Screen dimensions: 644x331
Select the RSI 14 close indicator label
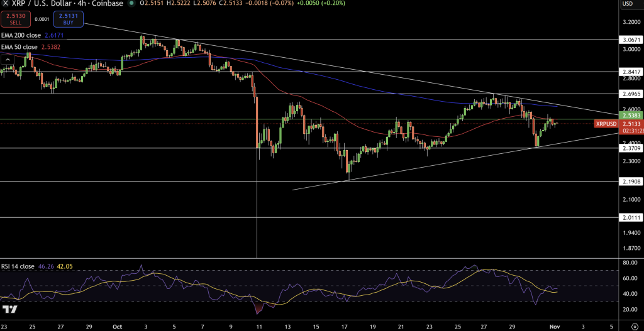pos(18,266)
